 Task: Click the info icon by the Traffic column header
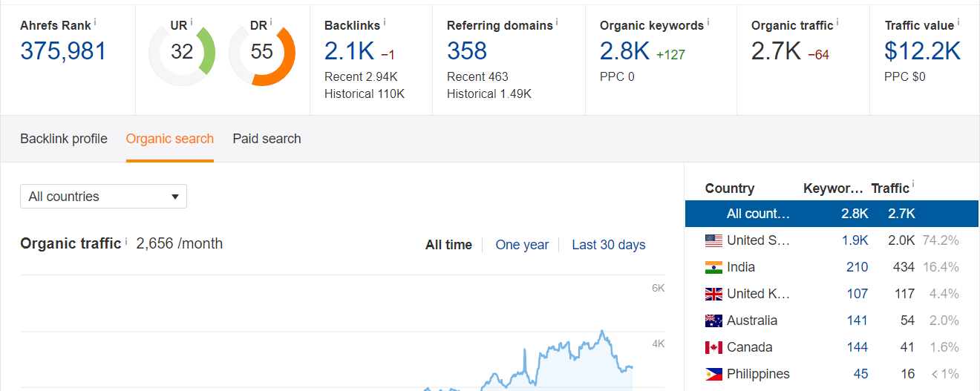tap(913, 185)
